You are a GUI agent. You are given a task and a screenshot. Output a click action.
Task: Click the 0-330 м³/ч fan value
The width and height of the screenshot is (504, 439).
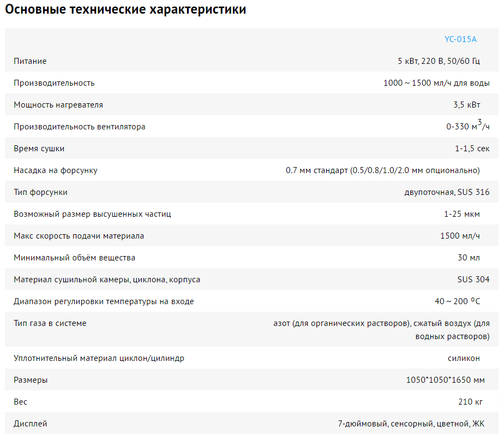(467, 126)
